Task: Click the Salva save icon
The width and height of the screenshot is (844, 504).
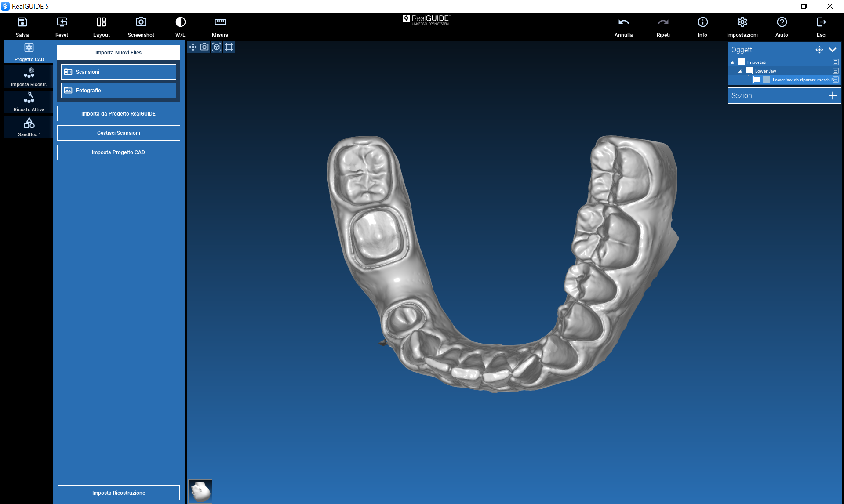Action: pos(22,22)
